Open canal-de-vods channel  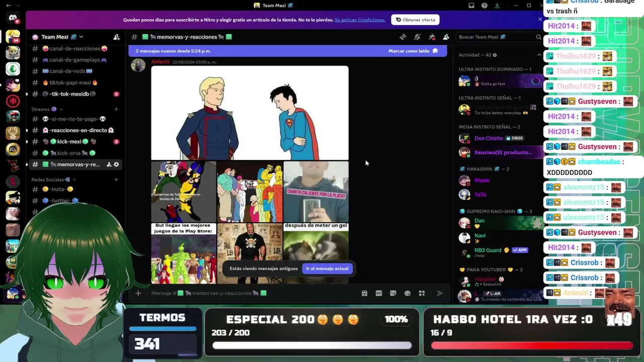(74, 71)
